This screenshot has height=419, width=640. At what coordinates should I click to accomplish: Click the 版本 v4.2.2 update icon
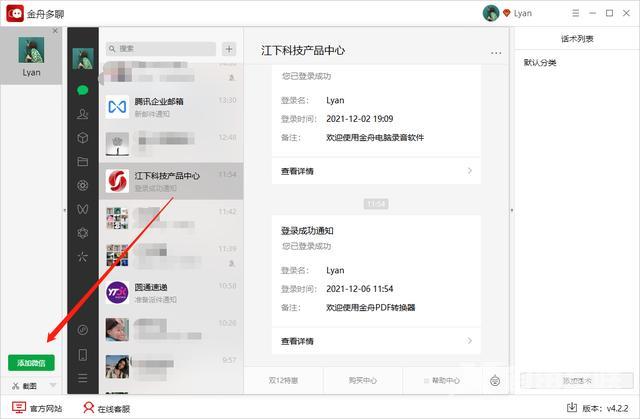coord(572,408)
